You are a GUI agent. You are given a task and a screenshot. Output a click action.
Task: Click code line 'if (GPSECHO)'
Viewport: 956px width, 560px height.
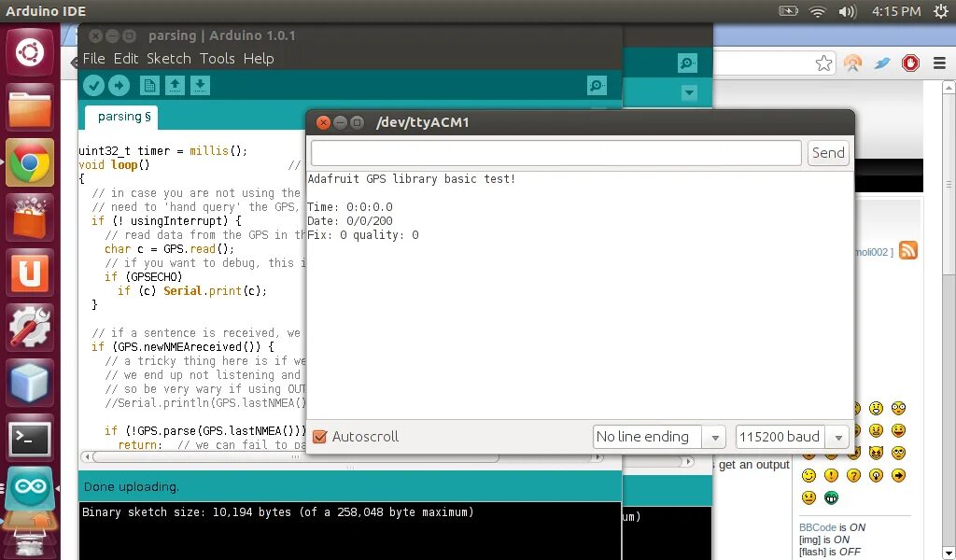143,277
